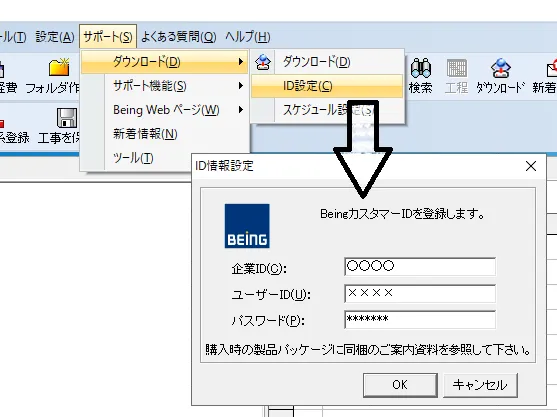Open the 設定(A) menu

click(55, 37)
